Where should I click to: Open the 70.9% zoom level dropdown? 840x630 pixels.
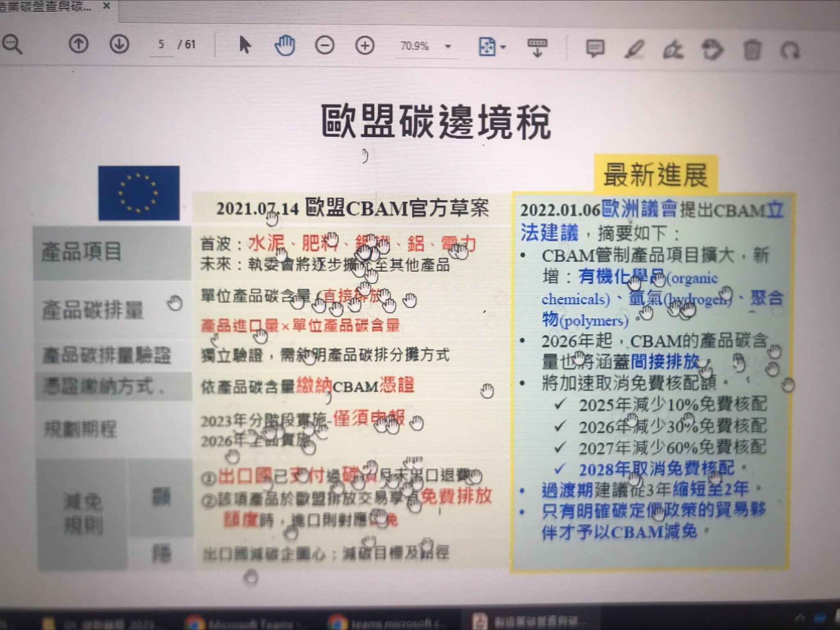tap(448, 46)
